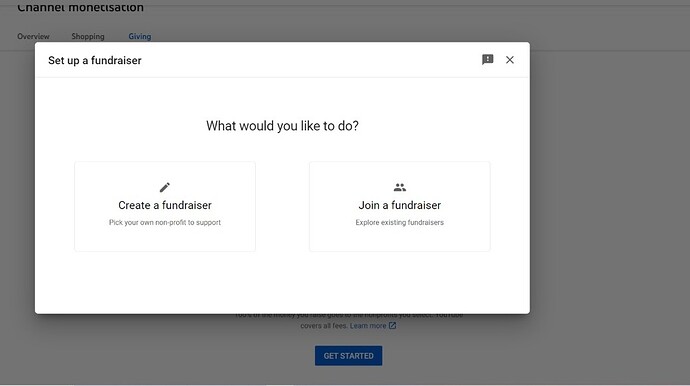Image resolution: width=690 pixels, height=386 pixels.
Task: Click 'Pick your own non-profit to support' text
Action: click(165, 223)
